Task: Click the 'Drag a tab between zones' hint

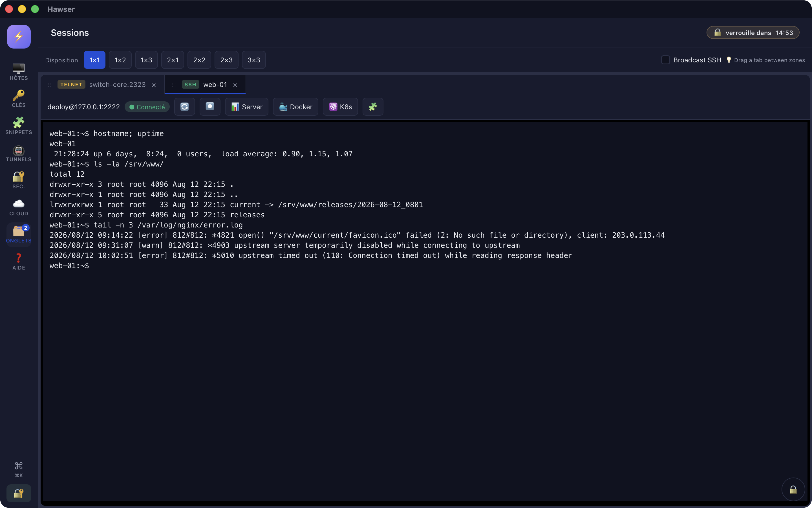Action: (x=769, y=60)
